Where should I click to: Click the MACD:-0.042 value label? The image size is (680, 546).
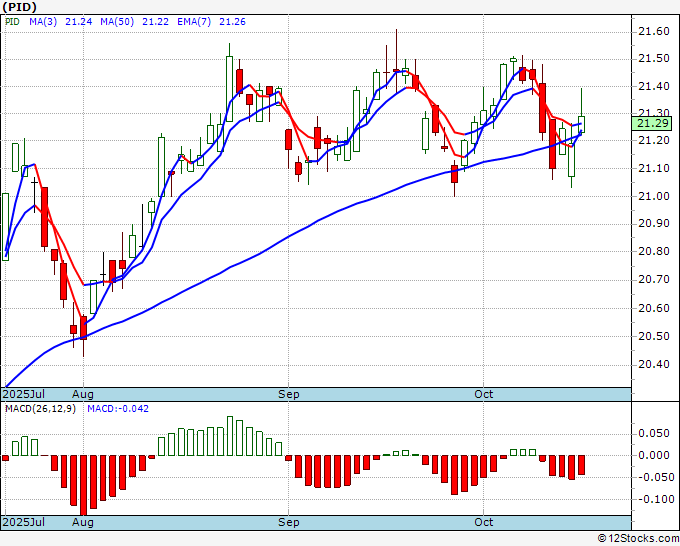pyautogui.click(x=118, y=409)
